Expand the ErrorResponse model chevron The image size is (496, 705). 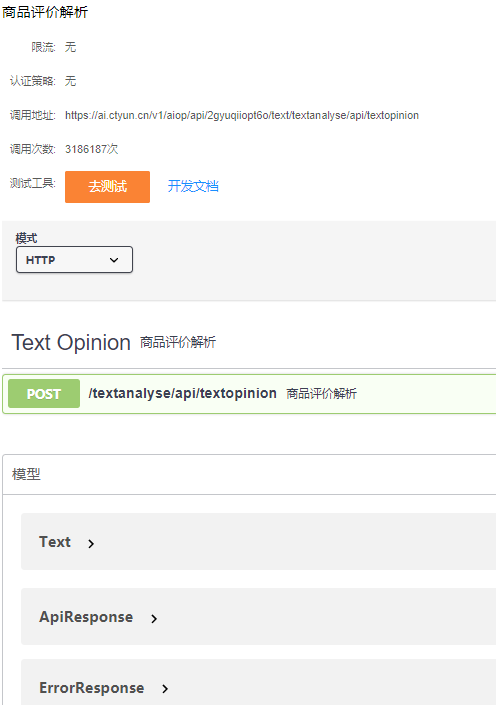coord(165,688)
